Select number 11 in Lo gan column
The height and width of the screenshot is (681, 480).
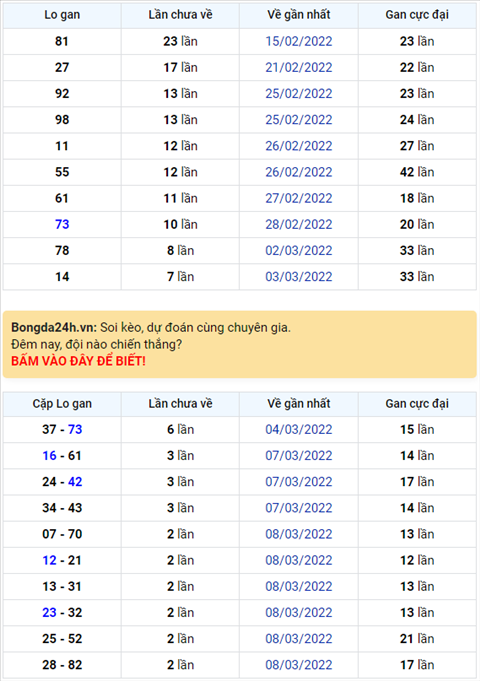pyautogui.click(x=62, y=146)
